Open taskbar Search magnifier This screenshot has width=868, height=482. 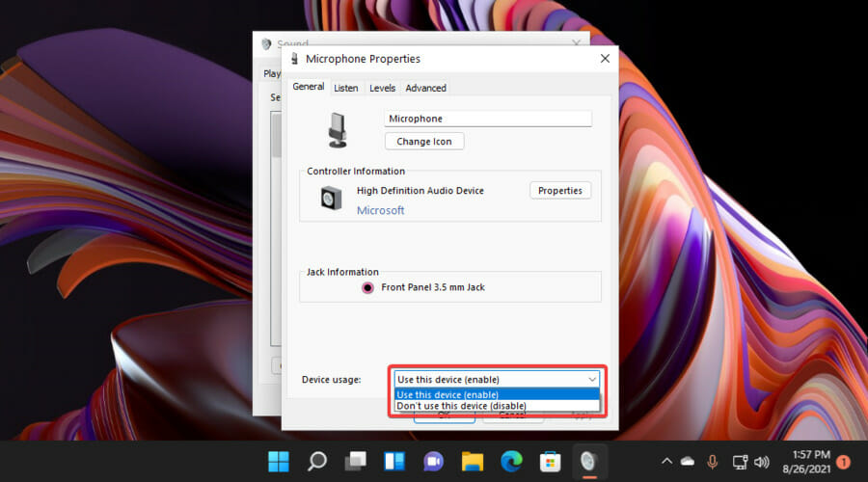pyautogui.click(x=316, y=461)
